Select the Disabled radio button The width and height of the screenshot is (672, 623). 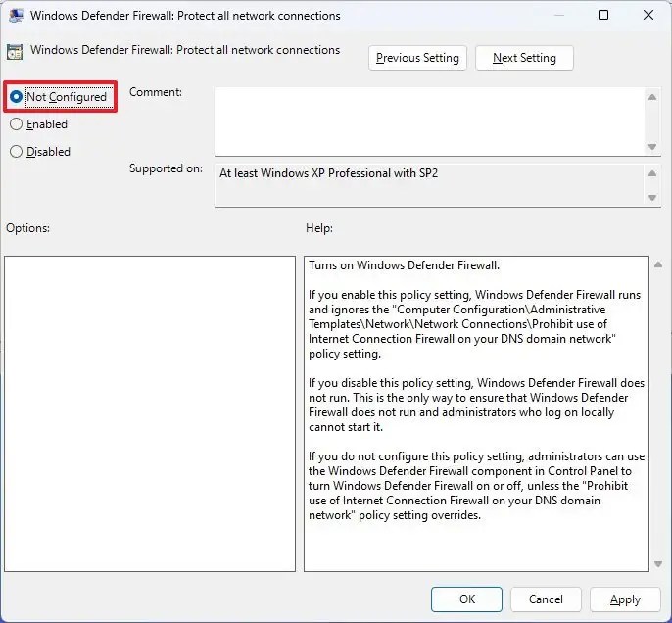17,152
